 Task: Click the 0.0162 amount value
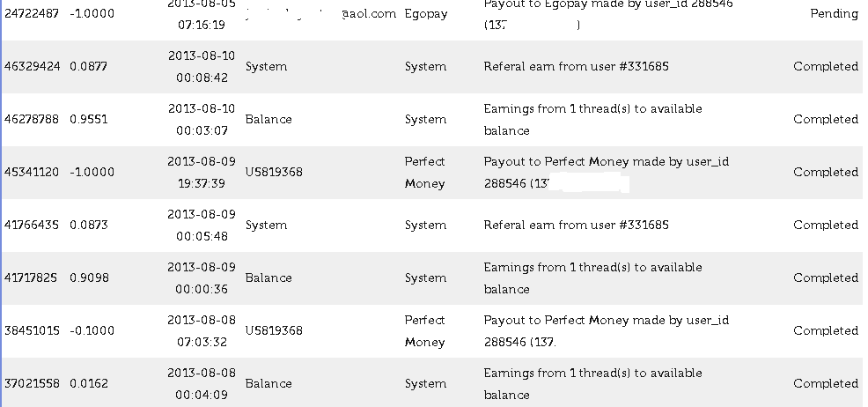[88, 384]
